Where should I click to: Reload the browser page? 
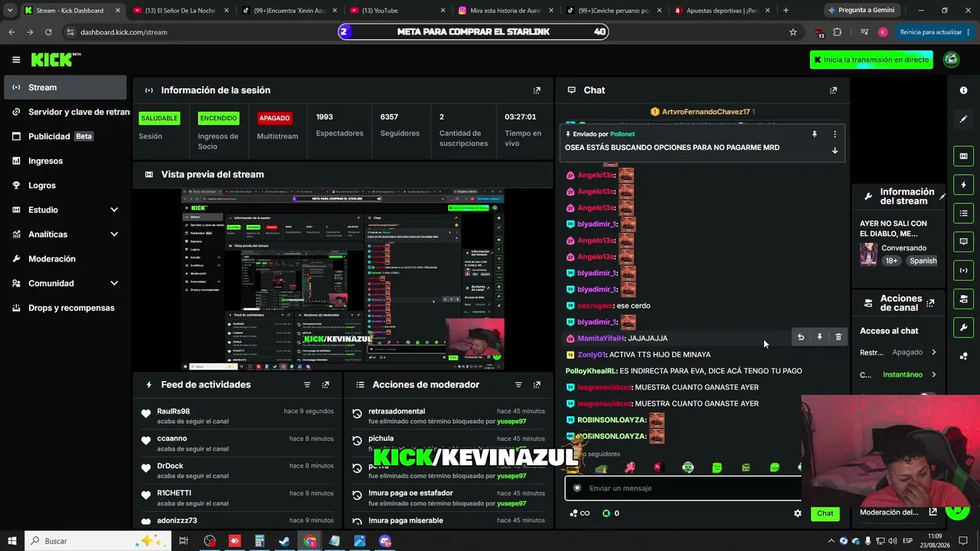(48, 32)
